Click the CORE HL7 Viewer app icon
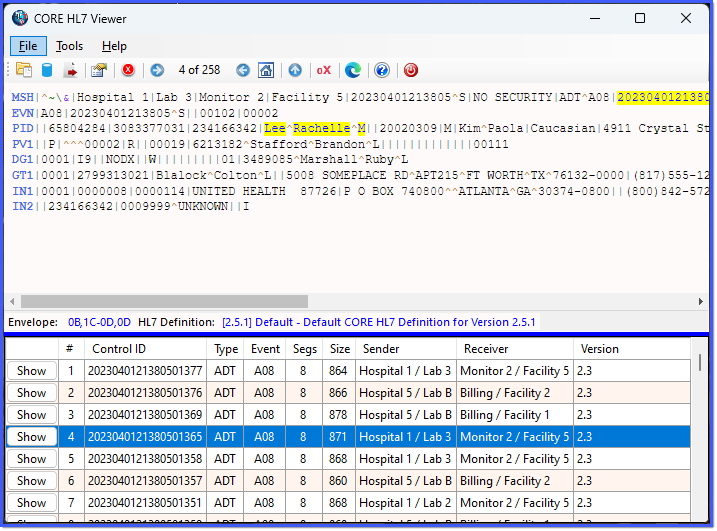Image resolution: width=717 pixels, height=531 pixels. [20, 18]
